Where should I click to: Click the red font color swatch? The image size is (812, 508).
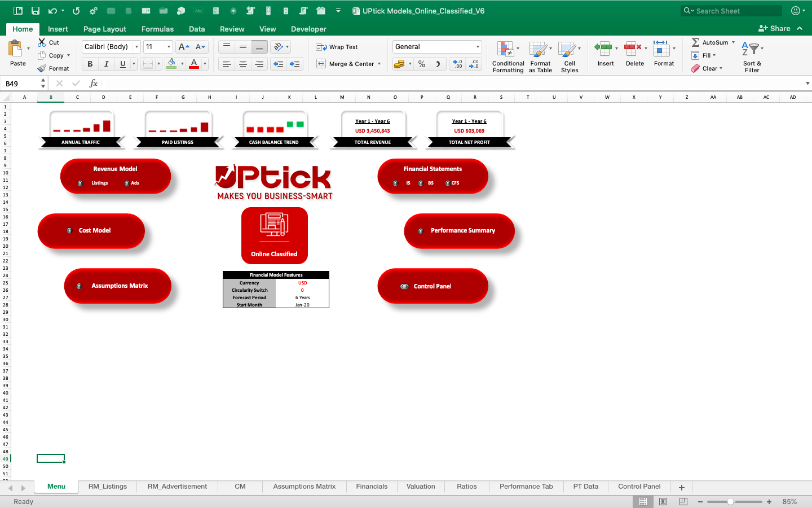(194, 64)
